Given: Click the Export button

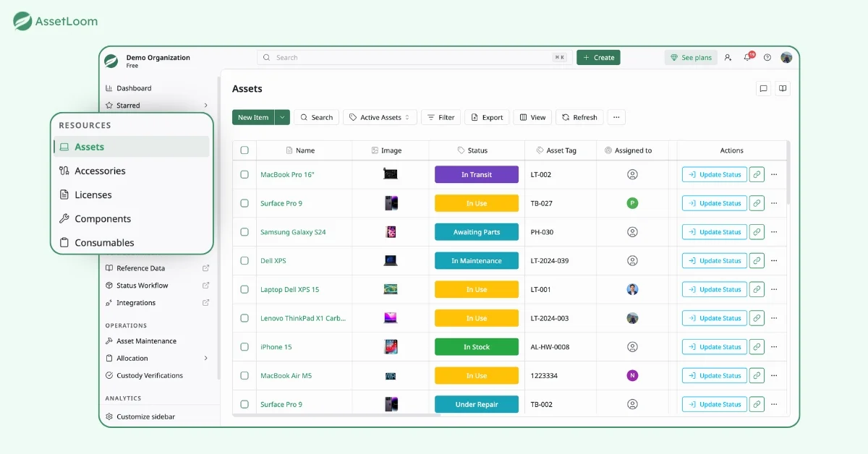Looking at the screenshot, I should pos(487,117).
